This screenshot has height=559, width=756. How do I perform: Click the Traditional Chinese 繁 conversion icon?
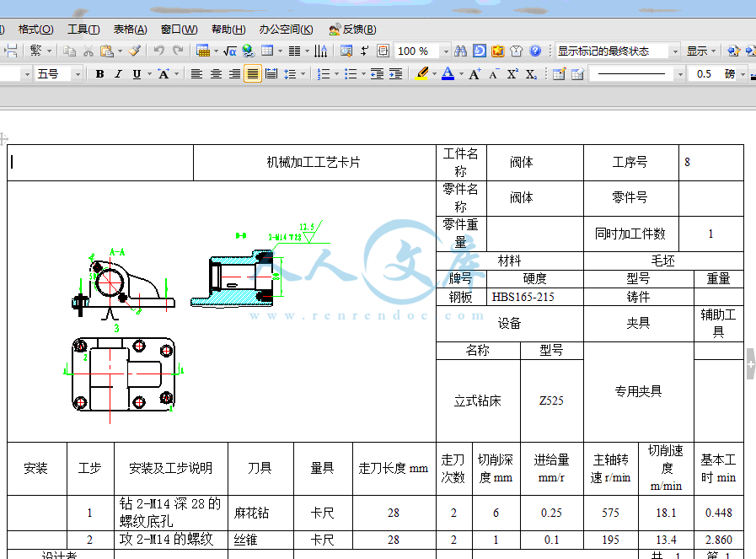pos(35,51)
